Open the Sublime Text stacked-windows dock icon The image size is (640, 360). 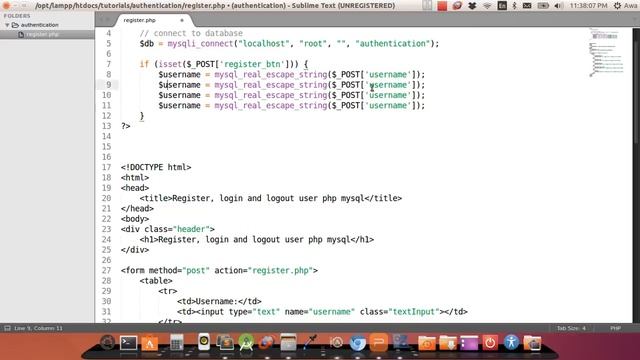pos(224,343)
